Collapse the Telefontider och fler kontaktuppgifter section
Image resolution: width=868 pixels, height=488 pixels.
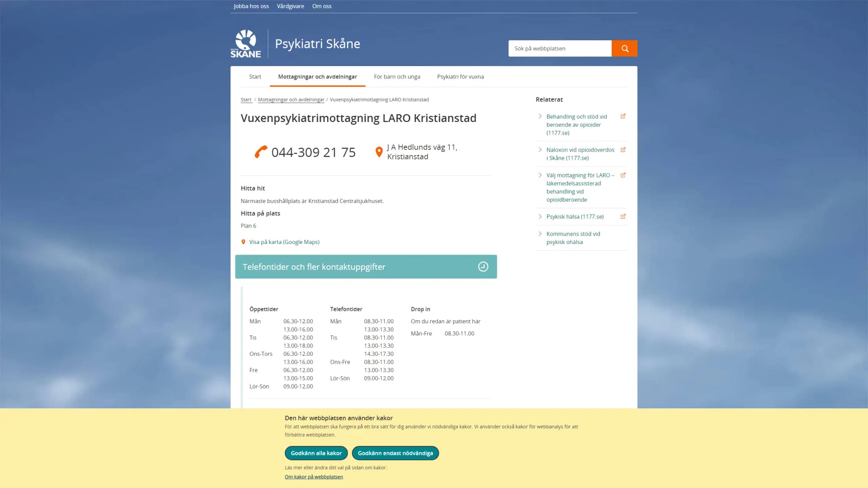coord(366,266)
